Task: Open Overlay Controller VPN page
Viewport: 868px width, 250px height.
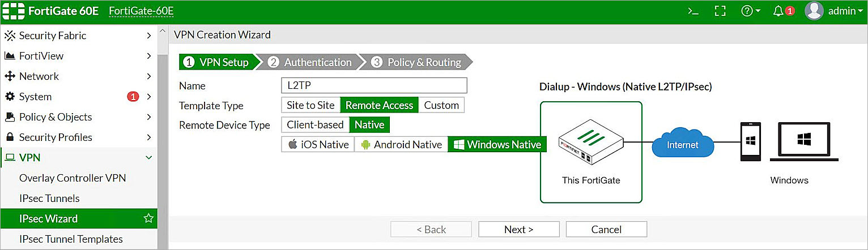Action: click(73, 178)
